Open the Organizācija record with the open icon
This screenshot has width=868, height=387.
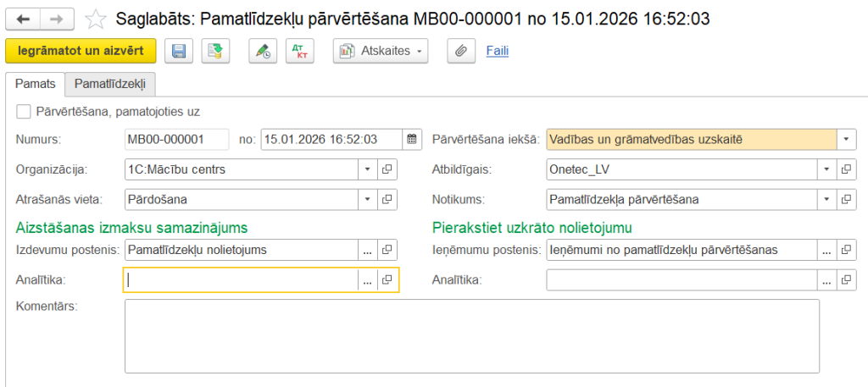387,169
